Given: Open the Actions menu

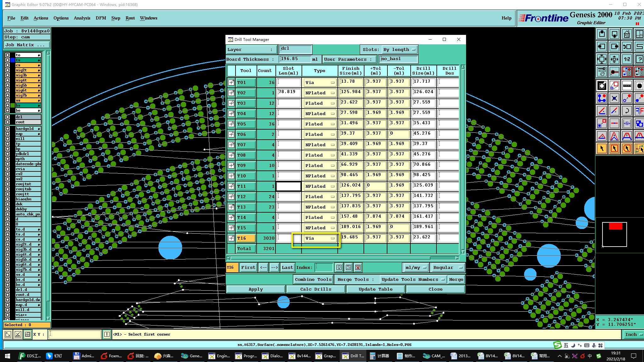Looking at the screenshot, I should [41, 18].
